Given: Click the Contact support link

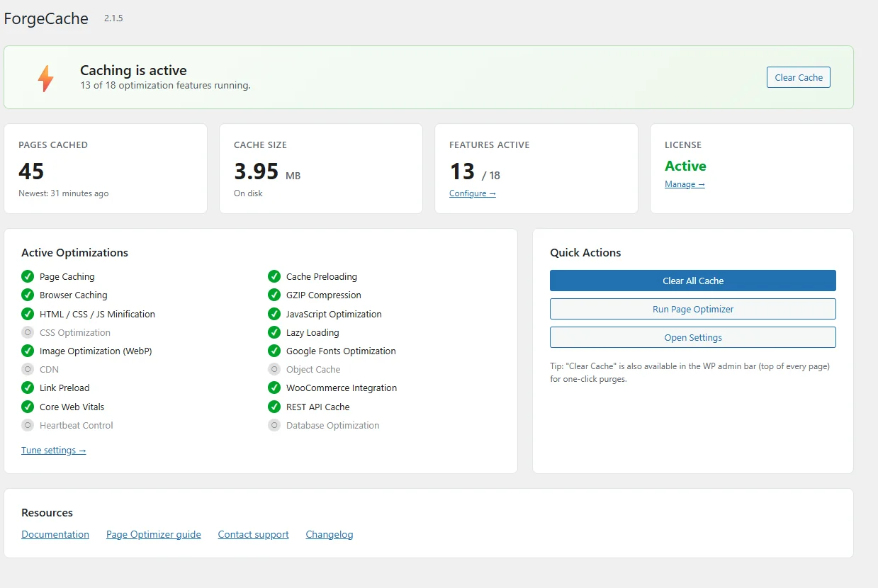Looking at the screenshot, I should pyautogui.click(x=254, y=534).
